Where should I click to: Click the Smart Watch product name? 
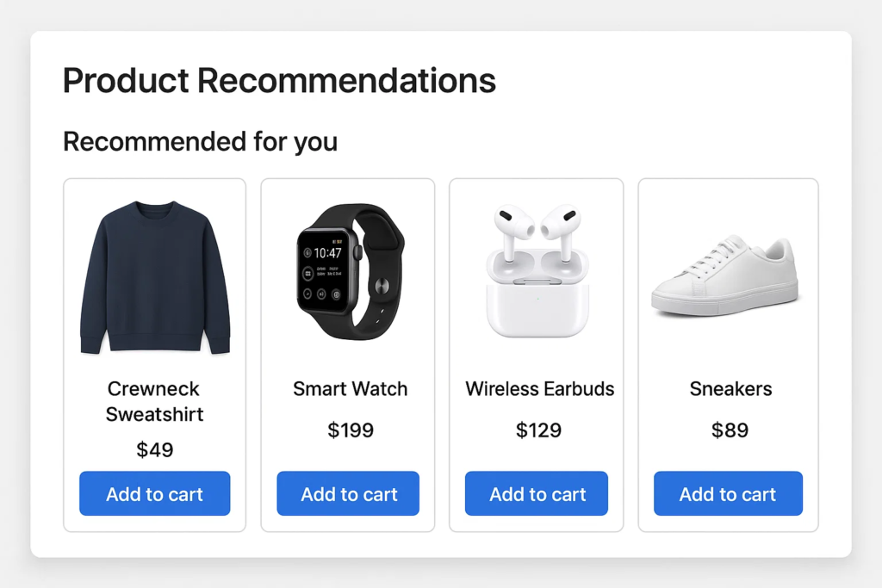click(350, 389)
